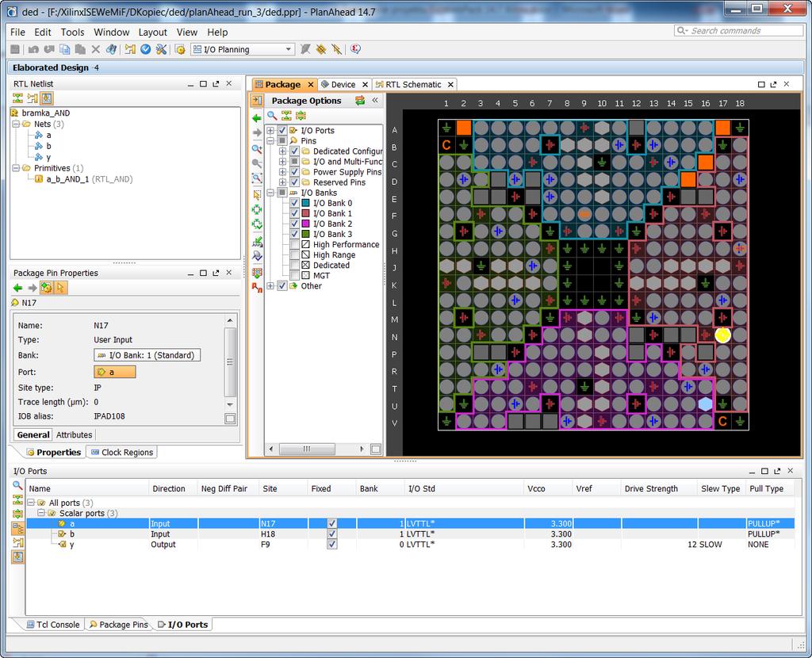Collapse the Nets node in RTL Netlist

coord(16,124)
